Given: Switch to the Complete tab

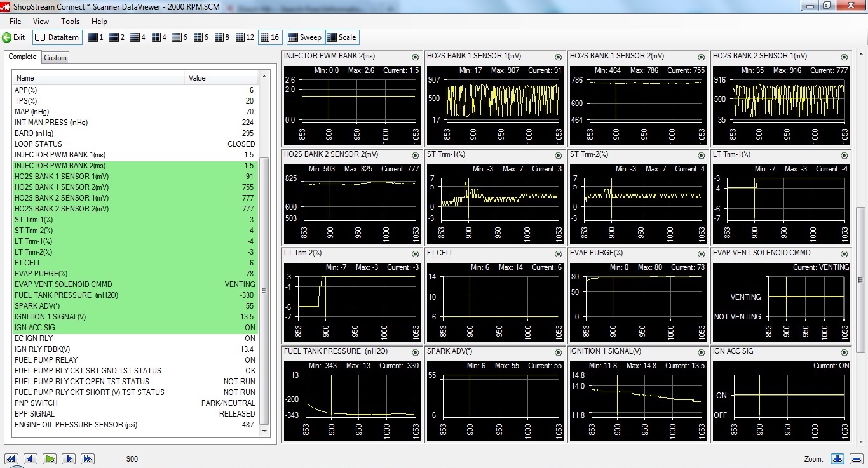Looking at the screenshot, I should coord(23,57).
